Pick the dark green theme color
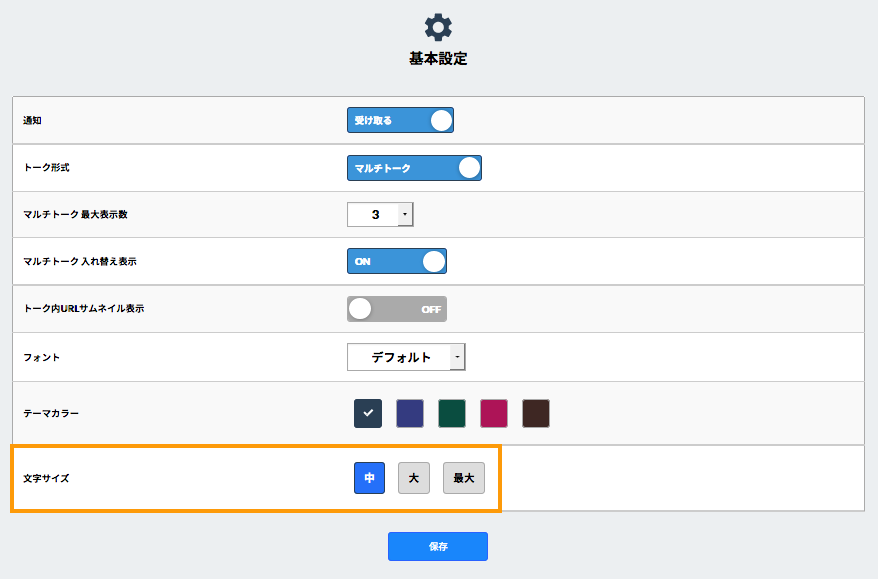Viewport: 878px width, 579px height. [x=452, y=413]
